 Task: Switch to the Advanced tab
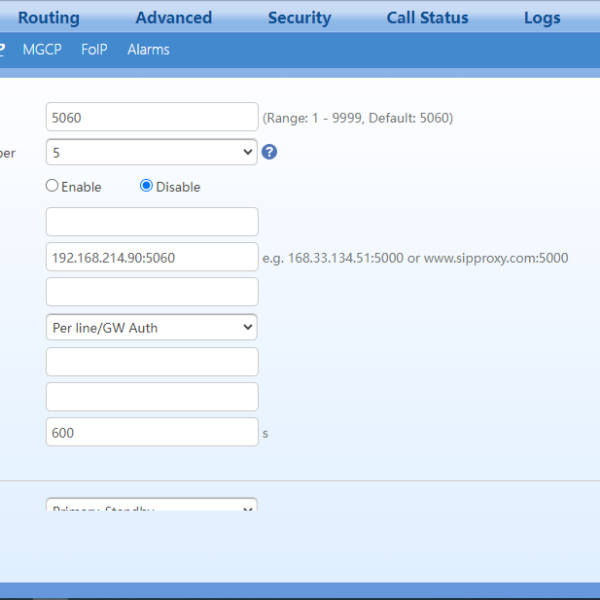point(174,18)
